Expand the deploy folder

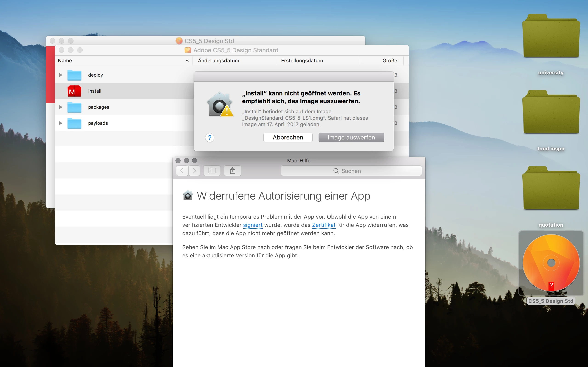[x=60, y=75]
